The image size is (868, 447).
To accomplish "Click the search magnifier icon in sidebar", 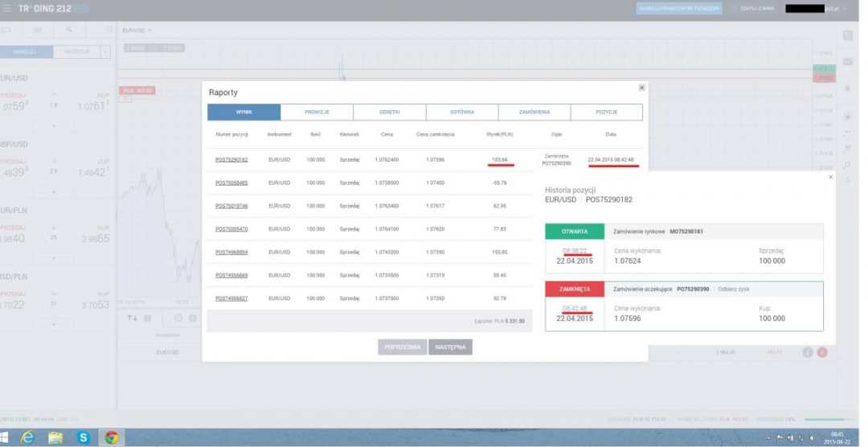I will click(x=70, y=30).
